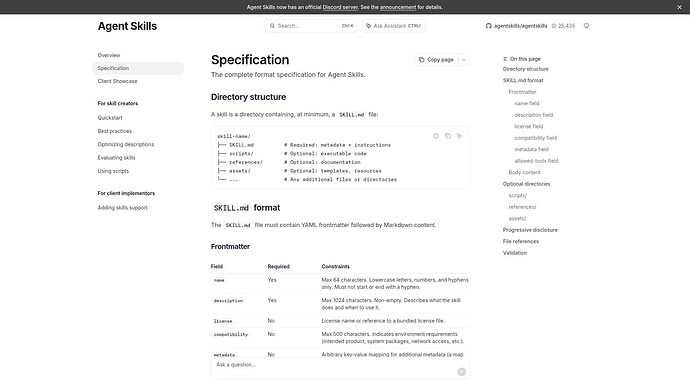Click the 'name' field cell in table
The image size is (690, 388).
219,280
